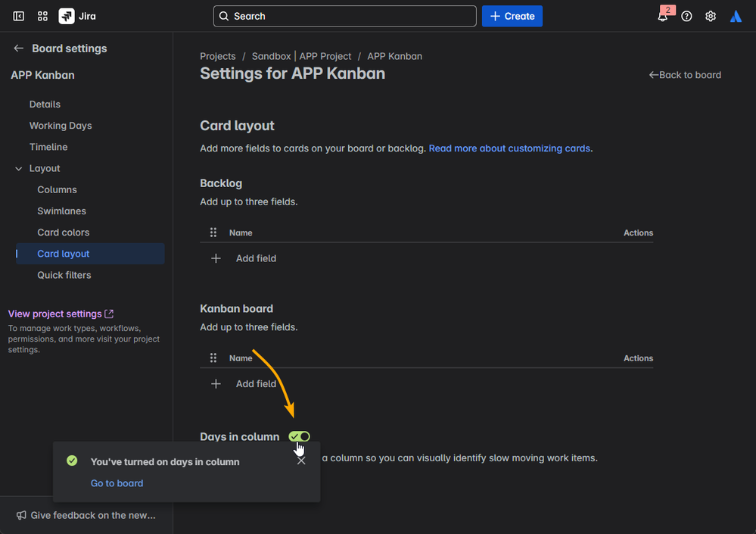Collapse the sidebar panel icon

18,16
